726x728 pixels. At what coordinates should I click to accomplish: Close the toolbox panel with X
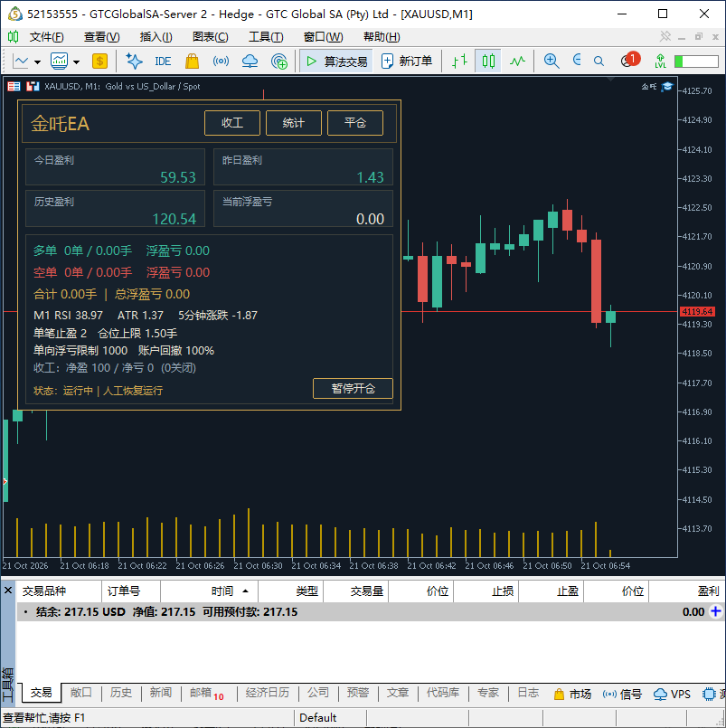click(8, 591)
